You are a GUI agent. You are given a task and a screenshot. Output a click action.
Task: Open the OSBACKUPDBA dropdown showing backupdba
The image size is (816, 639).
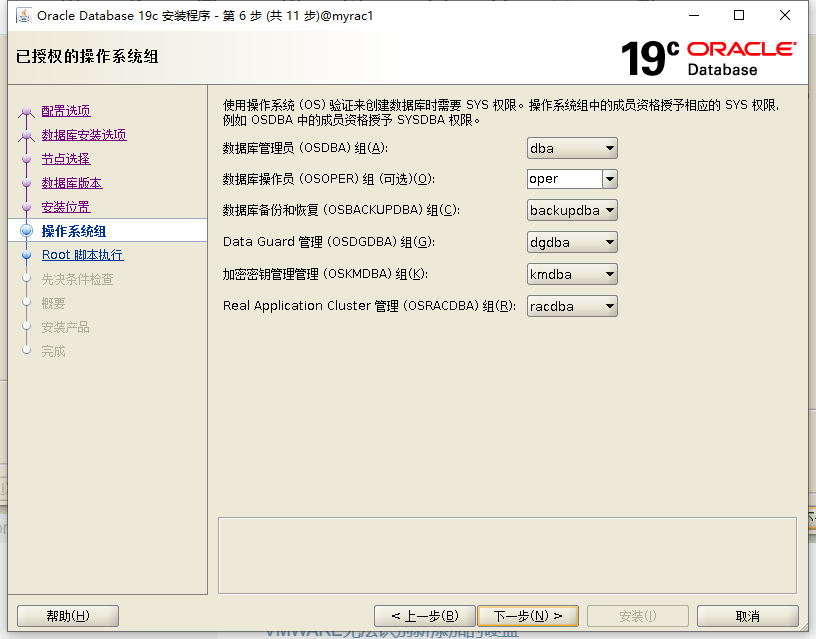tap(572, 210)
